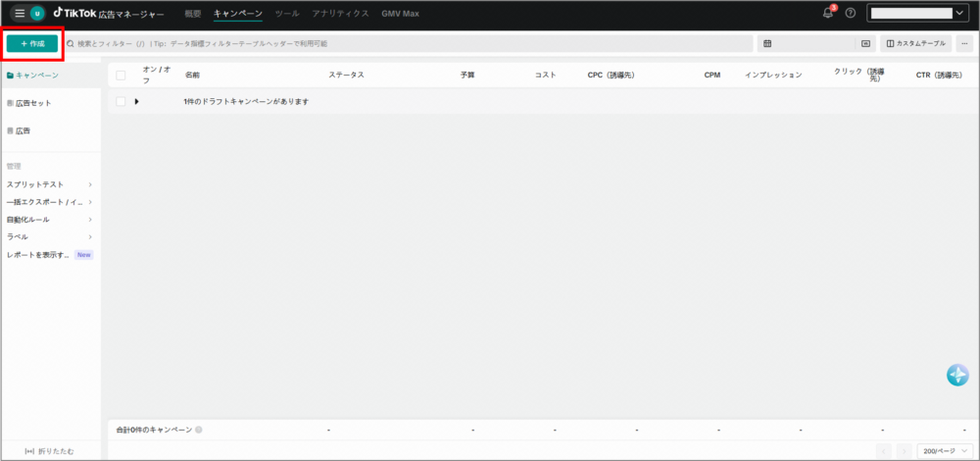Click the notification bell icon
This screenshot has width=980, height=461.
828,14
